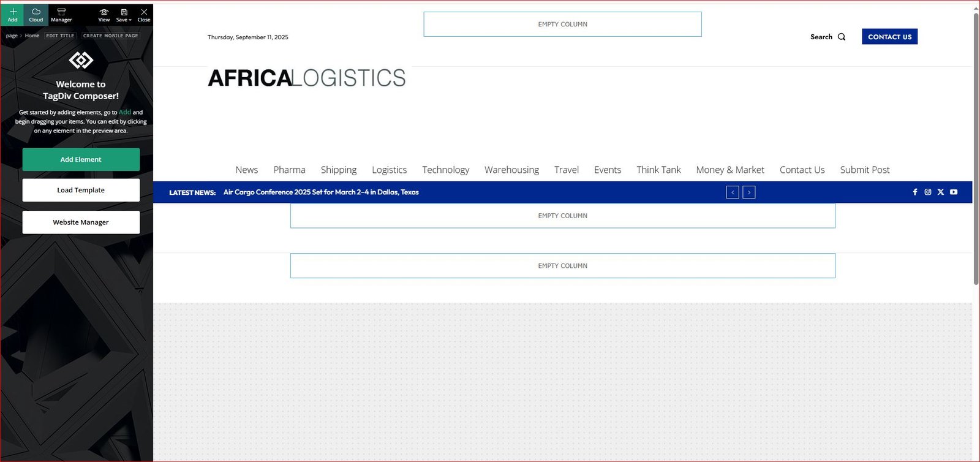Image resolution: width=980 pixels, height=462 pixels.
Task: Click the Load Template button
Action: (81, 190)
